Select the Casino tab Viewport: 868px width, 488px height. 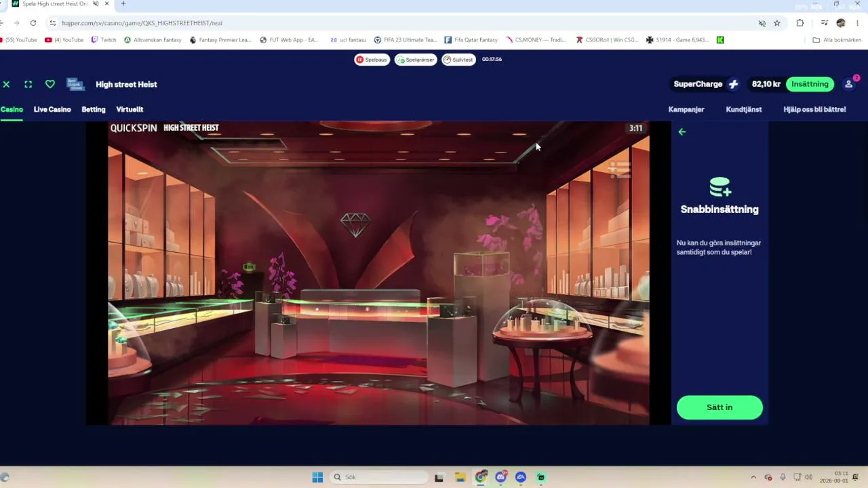pyautogui.click(x=12, y=109)
